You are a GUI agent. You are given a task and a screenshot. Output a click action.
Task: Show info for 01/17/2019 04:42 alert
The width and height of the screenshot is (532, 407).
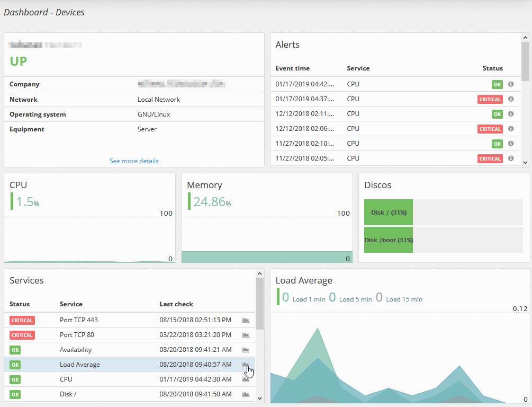[511, 84]
